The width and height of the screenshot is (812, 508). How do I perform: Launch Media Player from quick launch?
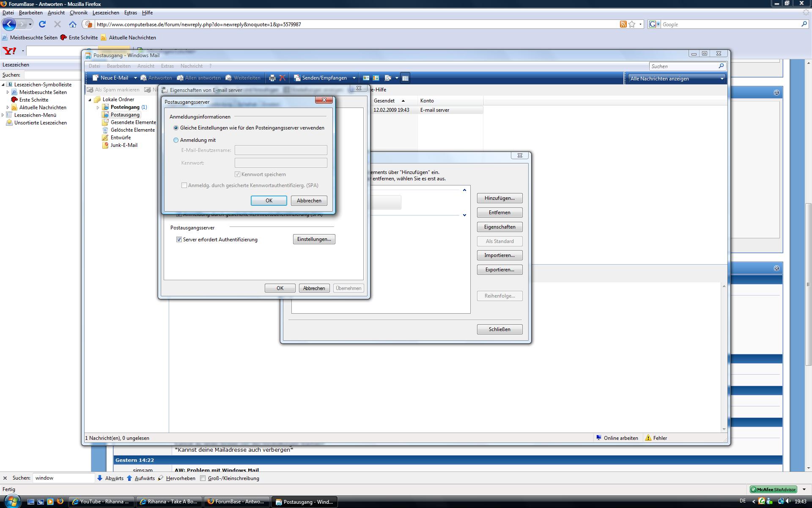pyautogui.click(x=50, y=502)
